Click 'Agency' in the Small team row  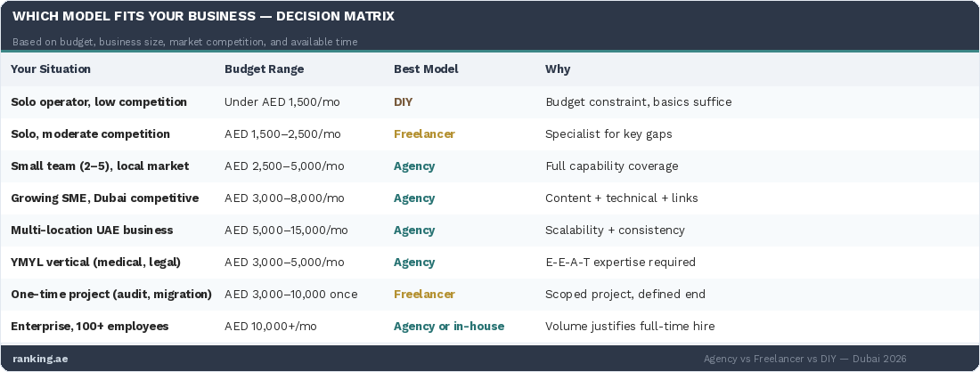pos(414,166)
